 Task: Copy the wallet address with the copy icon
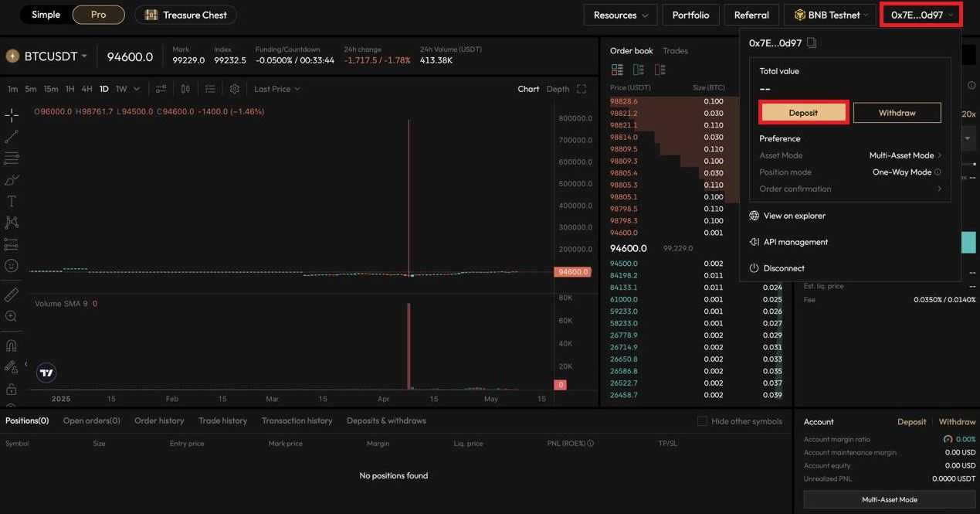pyautogui.click(x=810, y=43)
